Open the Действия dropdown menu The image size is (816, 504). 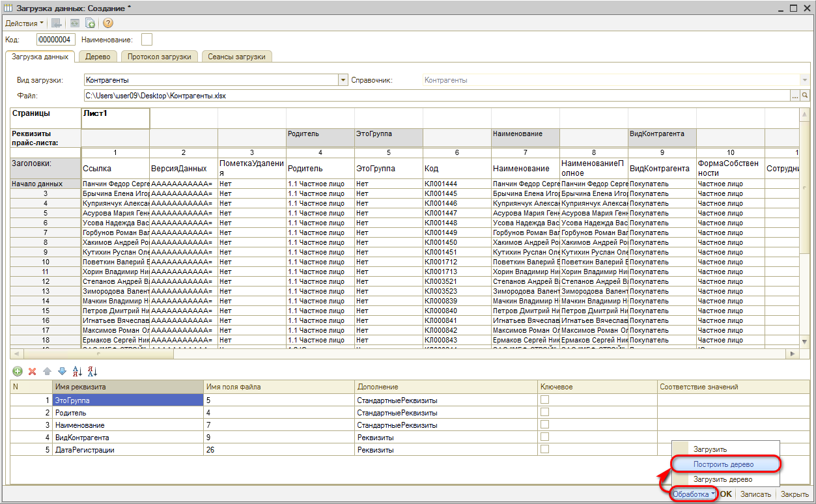tap(24, 23)
